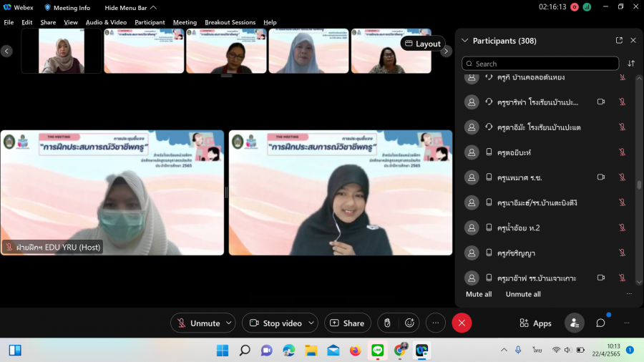Click the Unmute microphone button

point(198,323)
